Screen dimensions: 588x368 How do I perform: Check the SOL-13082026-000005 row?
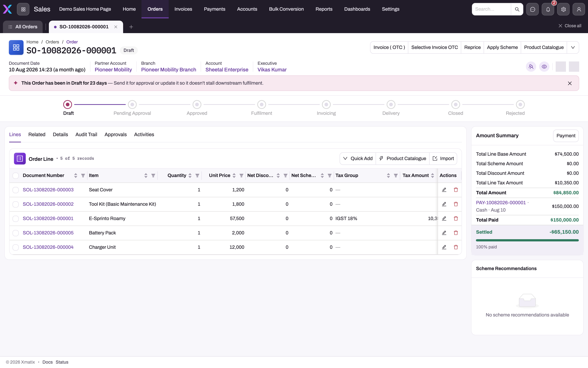[16, 233]
